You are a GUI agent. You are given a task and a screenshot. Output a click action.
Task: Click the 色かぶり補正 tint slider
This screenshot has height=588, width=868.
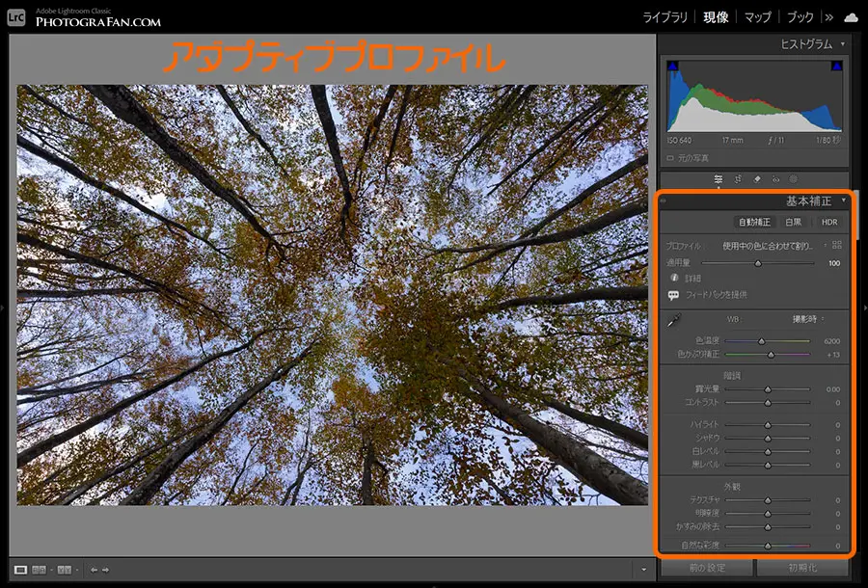click(768, 355)
